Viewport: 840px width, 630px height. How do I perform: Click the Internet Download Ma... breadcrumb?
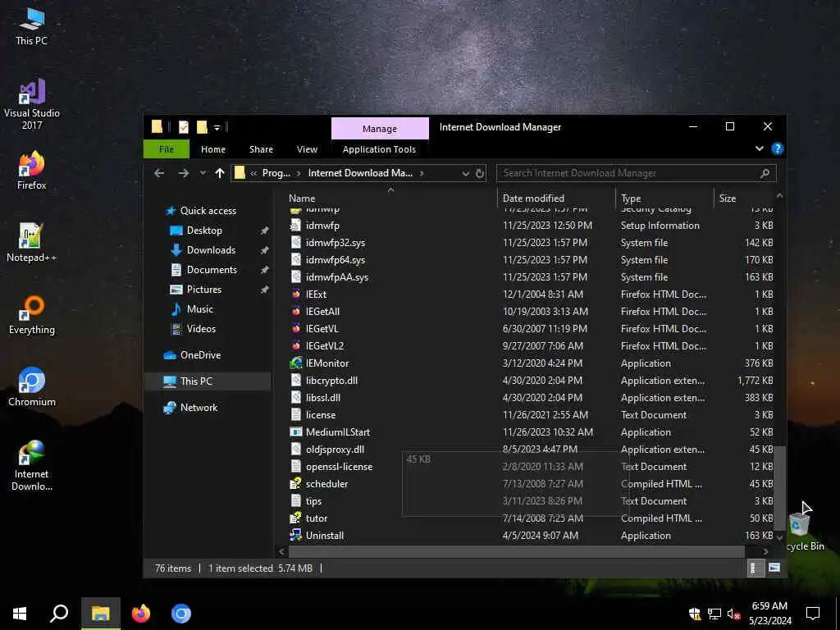(360, 173)
